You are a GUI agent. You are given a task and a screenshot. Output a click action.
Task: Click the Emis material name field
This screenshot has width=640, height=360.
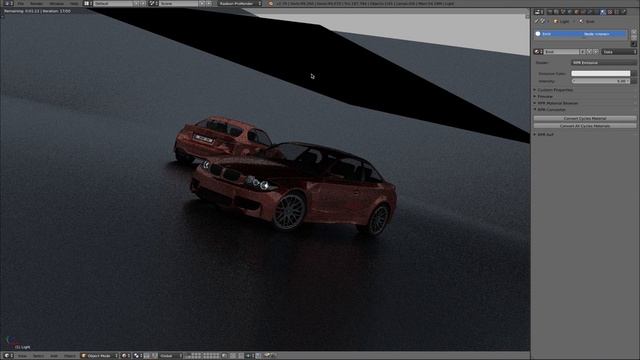click(x=562, y=52)
